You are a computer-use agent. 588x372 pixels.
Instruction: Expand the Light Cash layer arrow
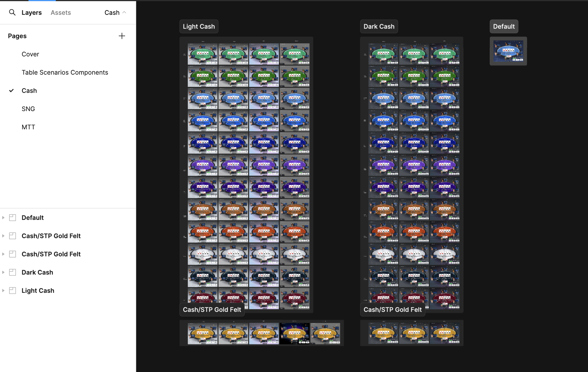pos(3,291)
